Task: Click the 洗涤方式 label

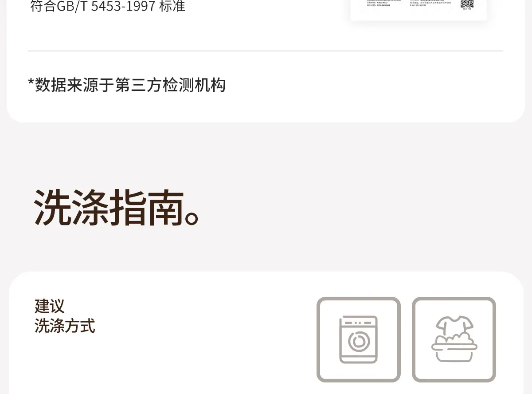Action: click(x=65, y=326)
